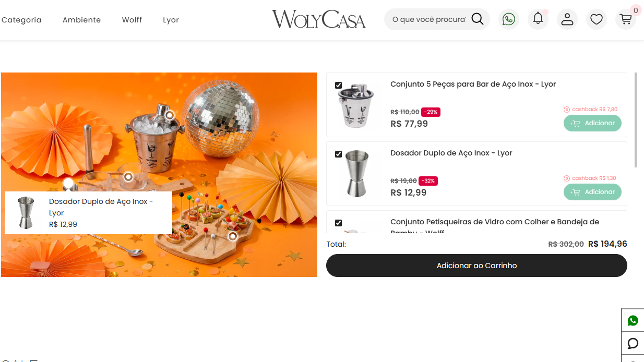
Task: Click Adicionar ao Carrinho button
Action: [x=476, y=266]
